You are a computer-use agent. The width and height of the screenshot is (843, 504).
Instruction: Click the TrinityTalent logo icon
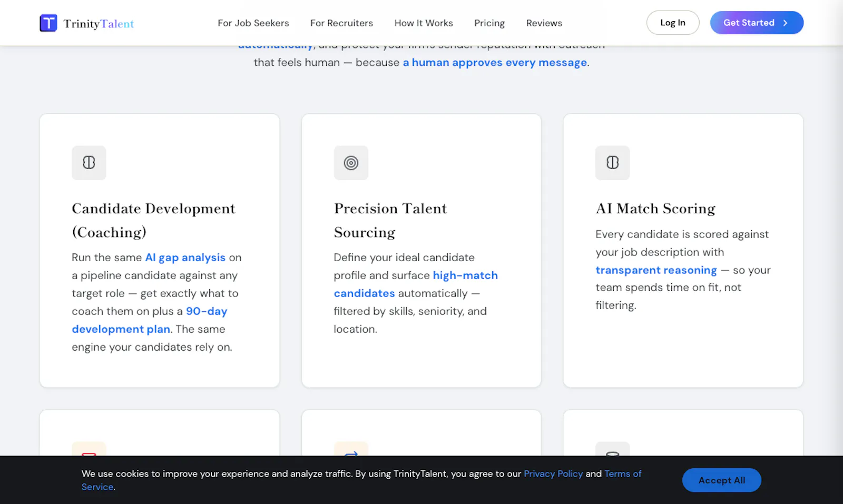tap(48, 23)
